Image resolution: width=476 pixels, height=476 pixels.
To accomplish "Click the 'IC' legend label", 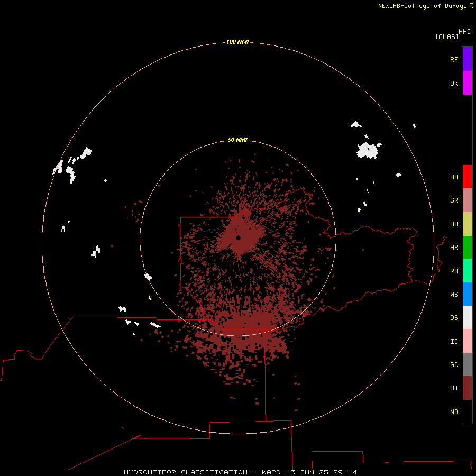I will tap(454, 342).
